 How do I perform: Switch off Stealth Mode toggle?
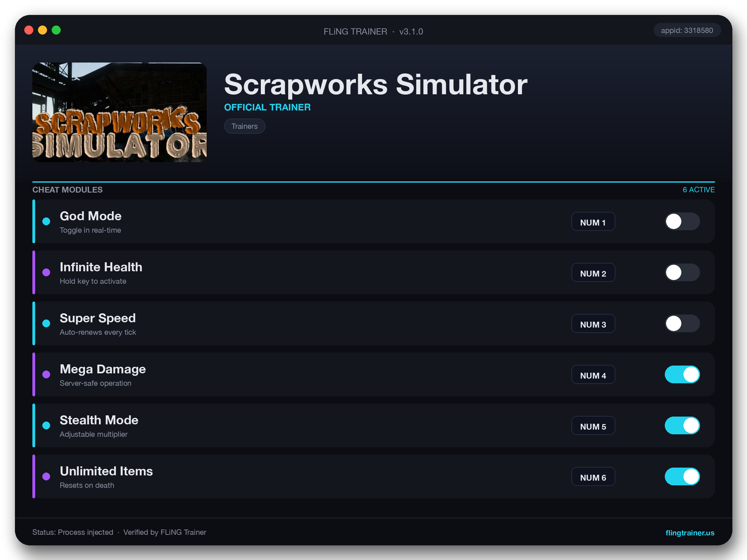tap(682, 425)
